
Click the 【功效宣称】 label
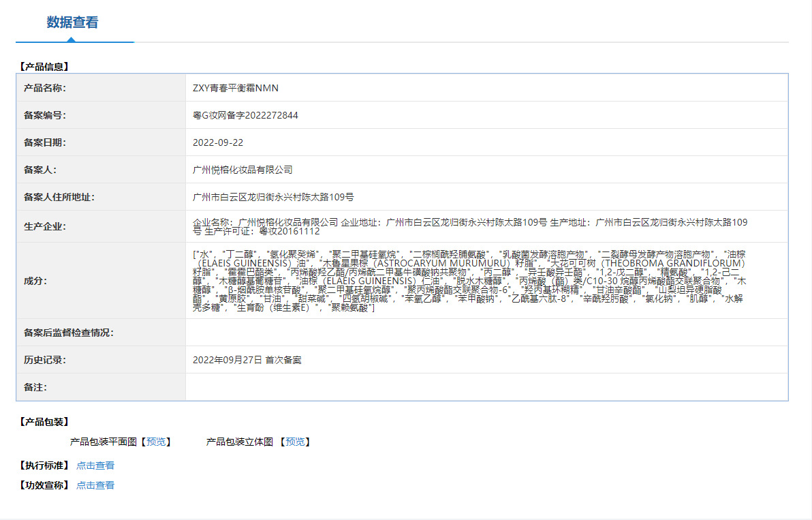click(44, 485)
